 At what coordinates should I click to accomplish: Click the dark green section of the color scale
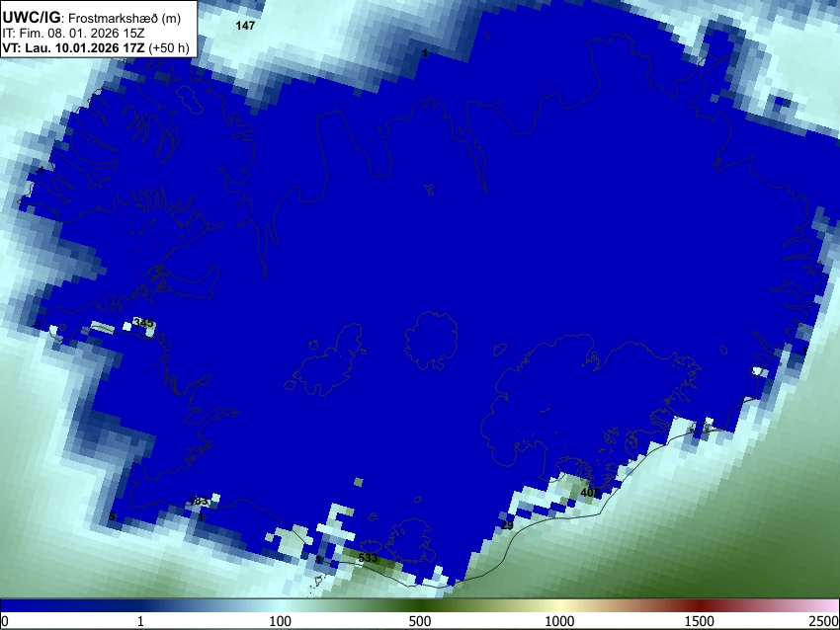(x=420, y=605)
